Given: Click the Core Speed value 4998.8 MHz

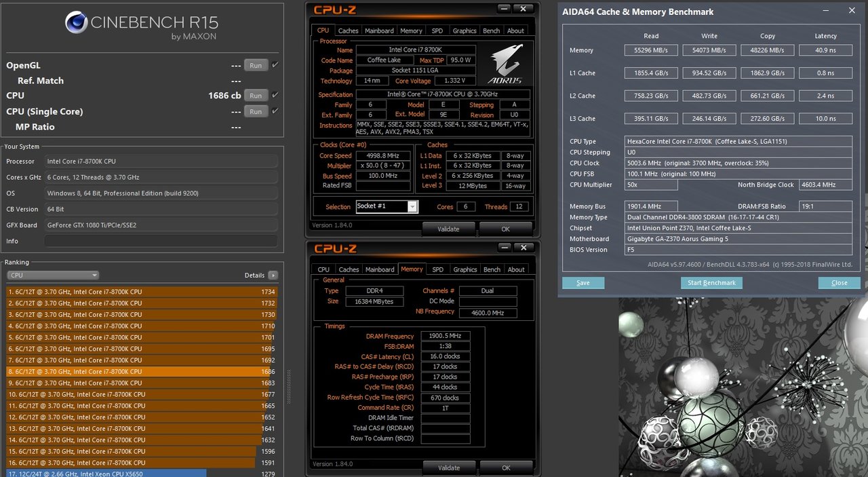Looking at the screenshot, I should tap(383, 155).
